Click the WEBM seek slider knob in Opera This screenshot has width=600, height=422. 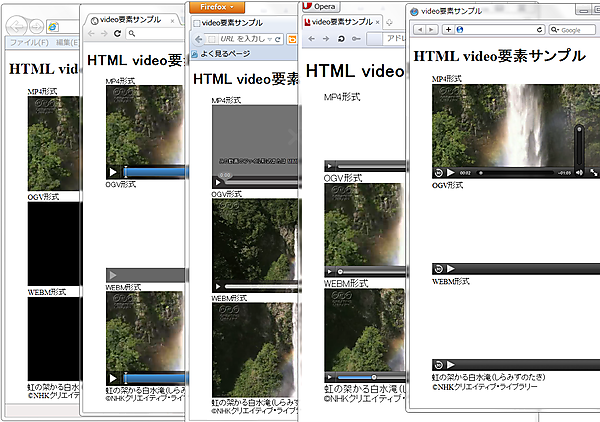coord(374,377)
